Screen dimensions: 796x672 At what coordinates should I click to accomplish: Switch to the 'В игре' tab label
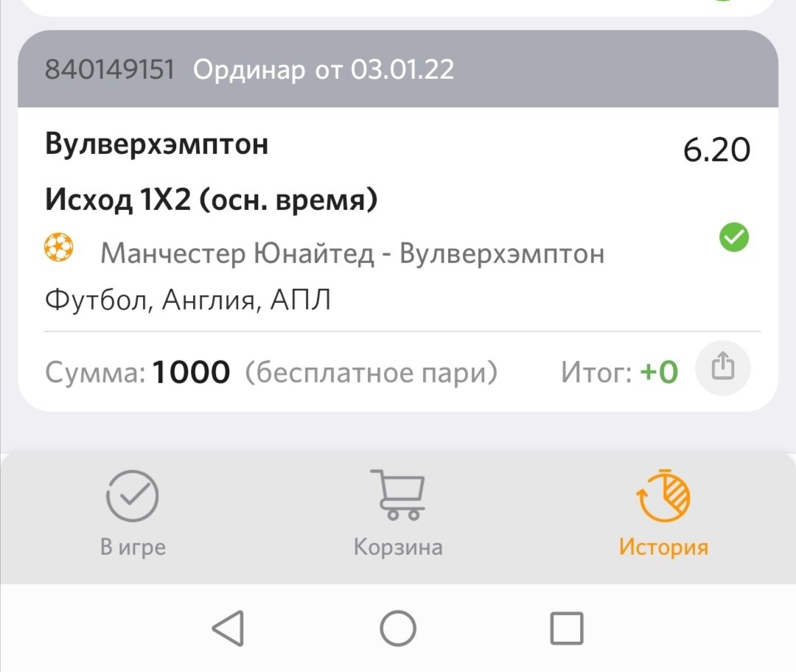133,547
